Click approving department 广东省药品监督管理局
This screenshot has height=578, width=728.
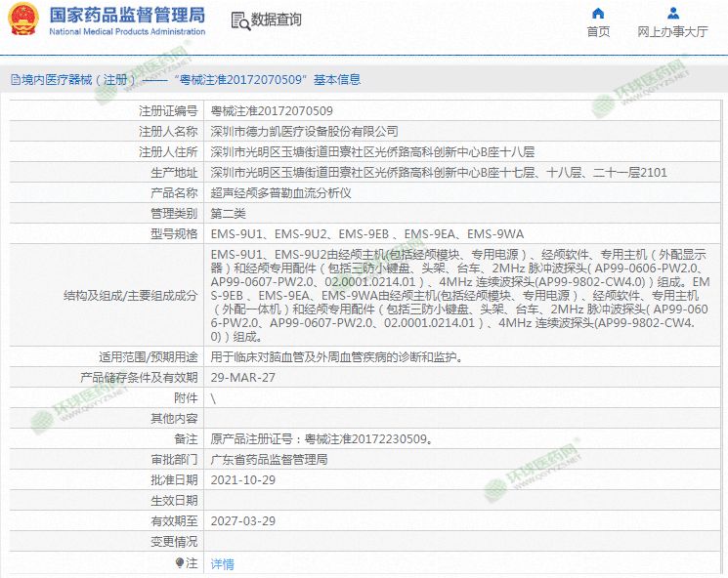pyautogui.click(x=269, y=459)
